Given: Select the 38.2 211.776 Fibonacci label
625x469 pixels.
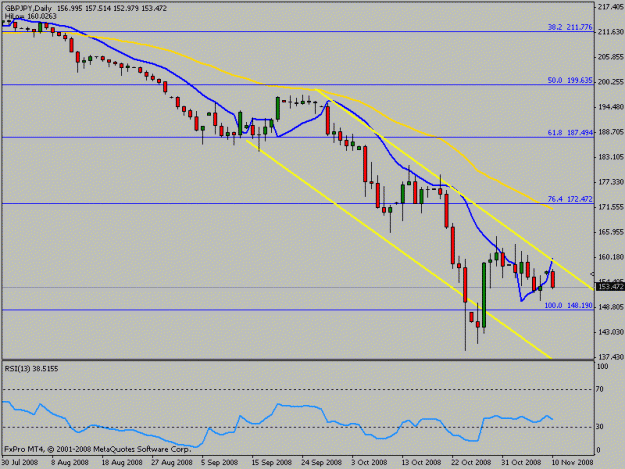Looking at the screenshot, I should [x=570, y=27].
